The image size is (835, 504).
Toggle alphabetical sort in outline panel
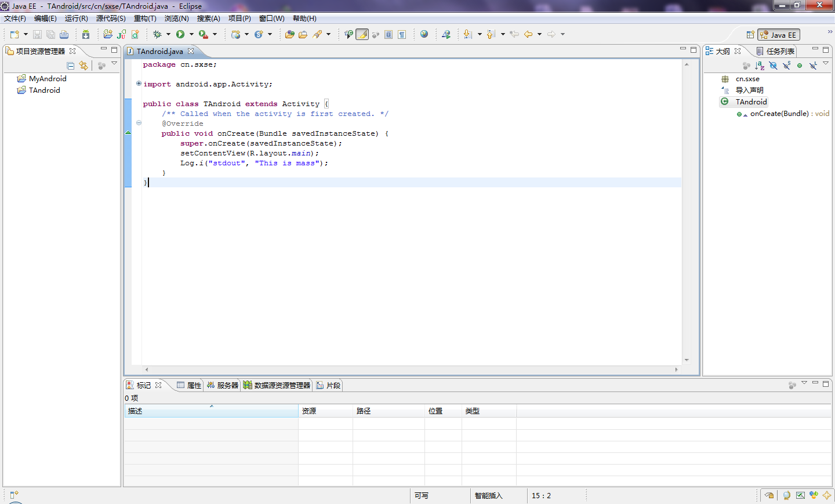(x=760, y=66)
